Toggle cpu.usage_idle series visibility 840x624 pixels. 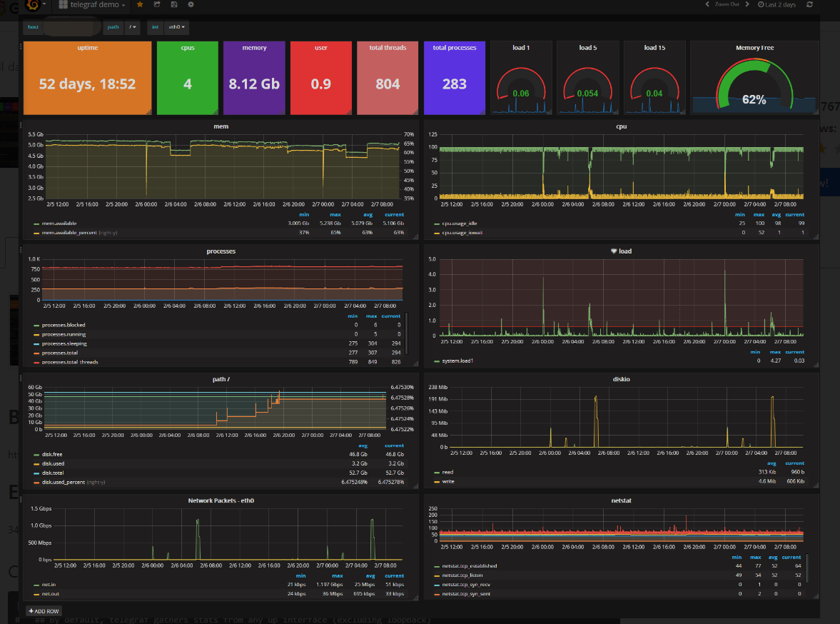459,223
